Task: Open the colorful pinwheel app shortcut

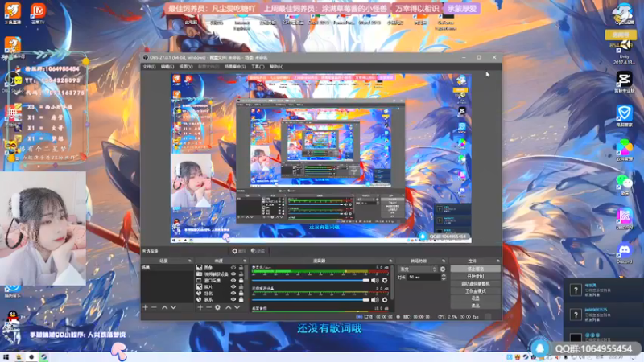Action: coord(624,150)
